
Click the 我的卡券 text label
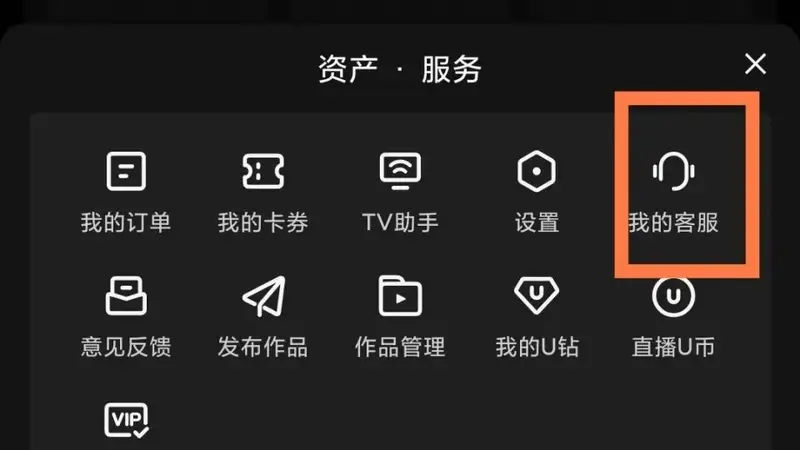pyautogui.click(x=263, y=223)
